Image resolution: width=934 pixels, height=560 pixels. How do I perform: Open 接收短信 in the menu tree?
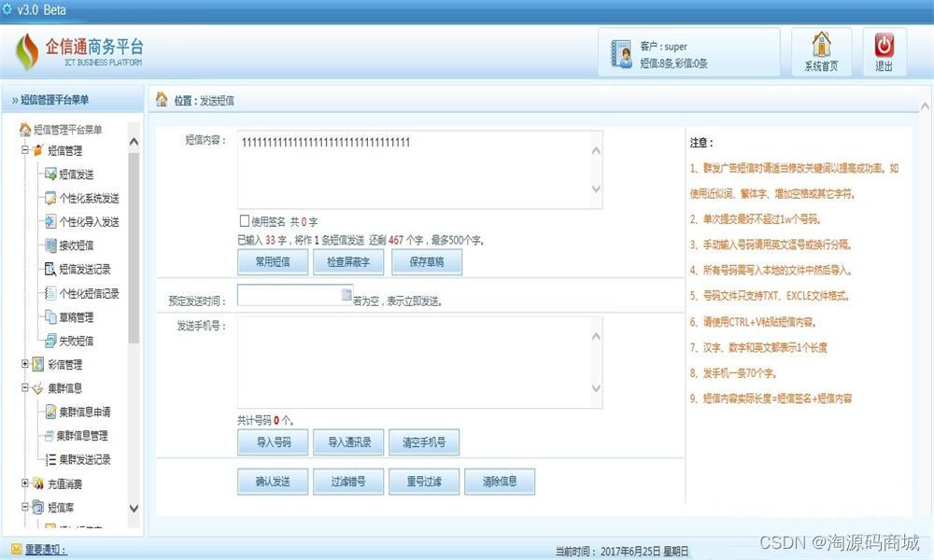(x=77, y=245)
